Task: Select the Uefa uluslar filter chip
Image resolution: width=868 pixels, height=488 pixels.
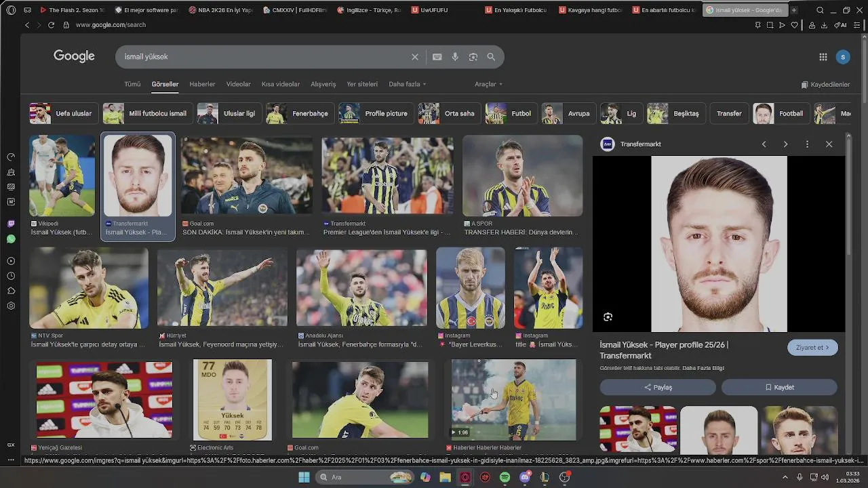Action: coord(64,113)
